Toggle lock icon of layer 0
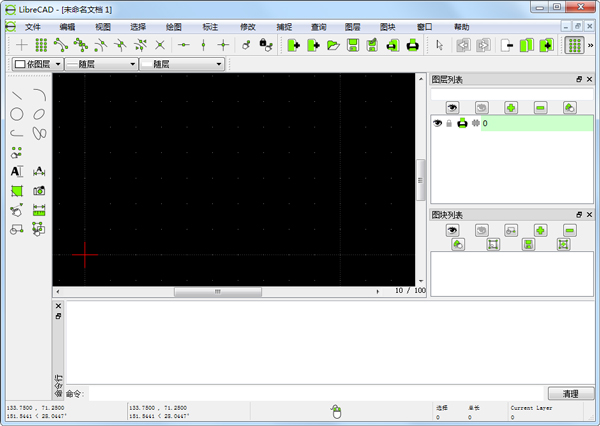Viewport: 600px width, 426px height. coord(449,123)
